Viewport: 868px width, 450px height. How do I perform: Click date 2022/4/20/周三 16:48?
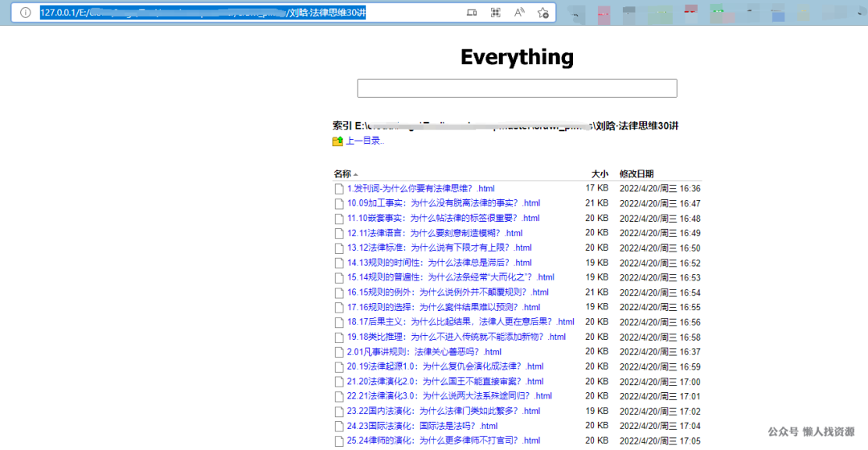[x=660, y=219]
